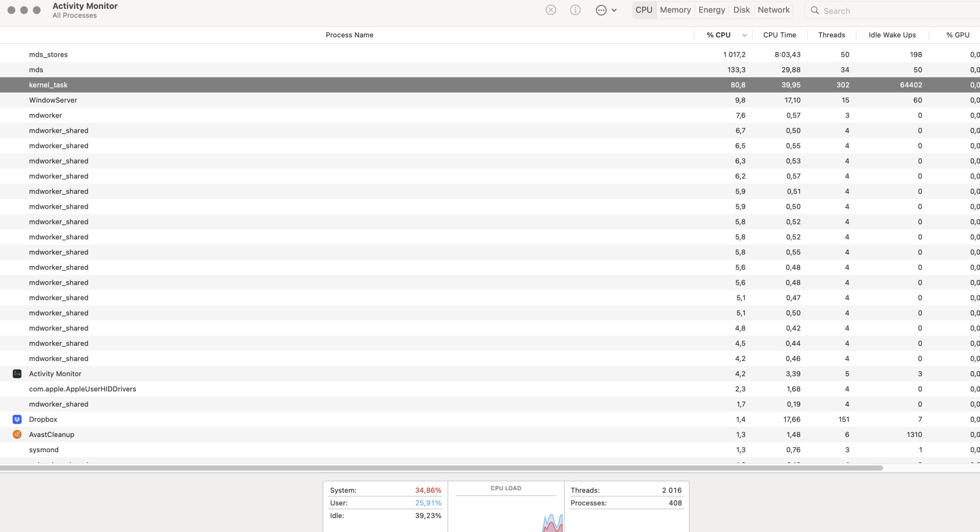The width and height of the screenshot is (980, 532).
Task: Click the Dropbox app icon
Action: (17, 419)
